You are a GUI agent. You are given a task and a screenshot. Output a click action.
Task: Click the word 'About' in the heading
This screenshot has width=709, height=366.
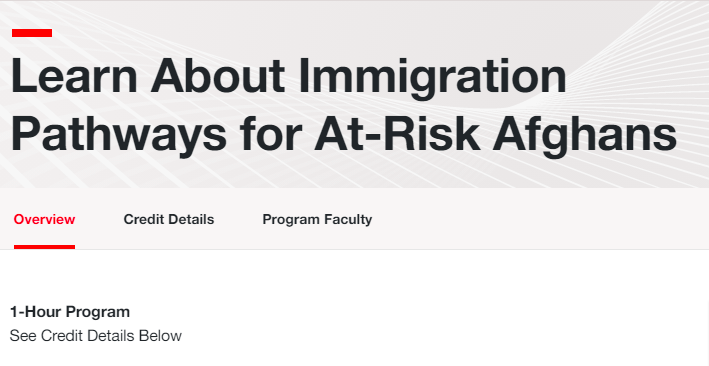[217, 76]
